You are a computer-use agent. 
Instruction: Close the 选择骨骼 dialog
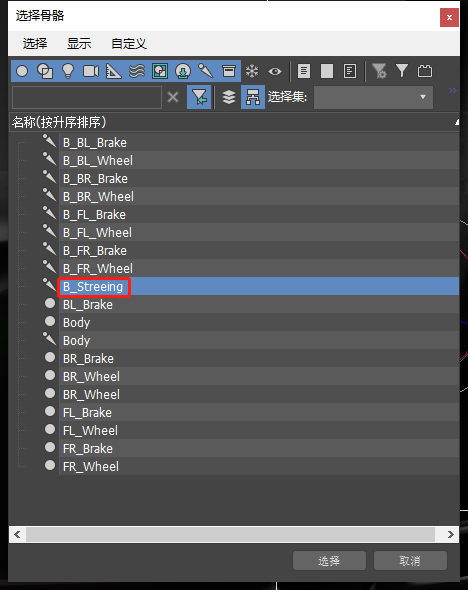449,17
